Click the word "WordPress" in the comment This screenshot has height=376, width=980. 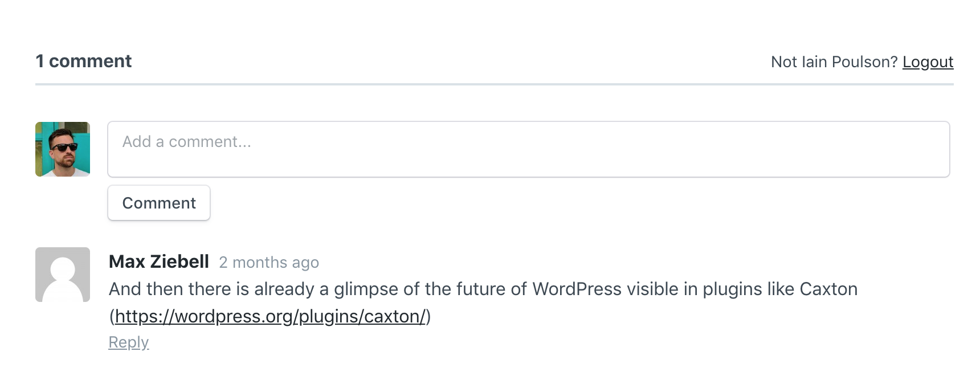577,289
